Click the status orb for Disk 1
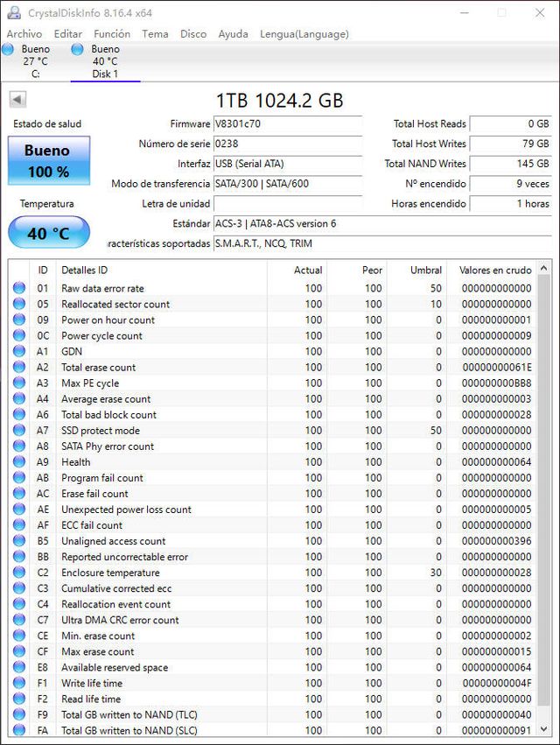Image resolution: width=560 pixels, height=745 pixels. pos(78,50)
